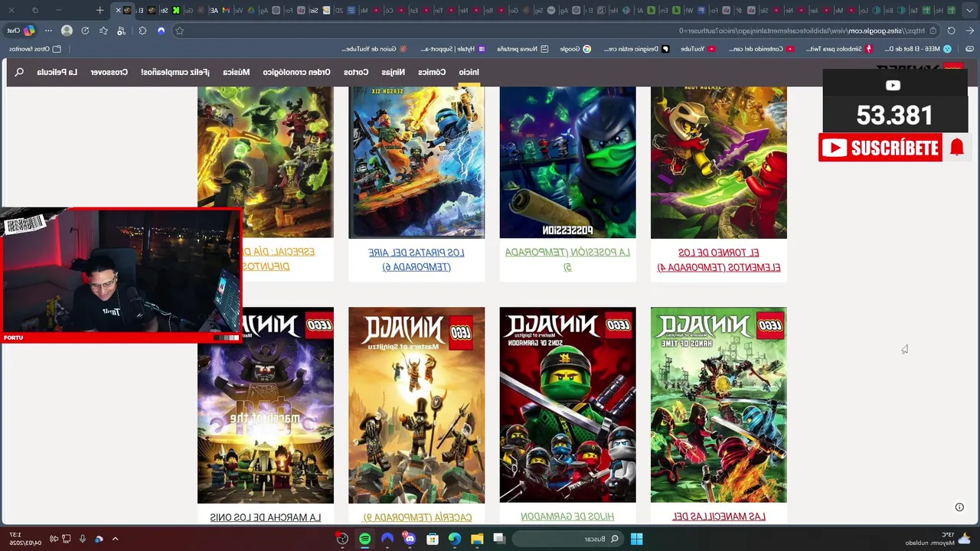Open the ¡Feliz cumpleaños! nav tab
Image resolution: width=980 pixels, height=551 pixels.
(x=175, y=72)
